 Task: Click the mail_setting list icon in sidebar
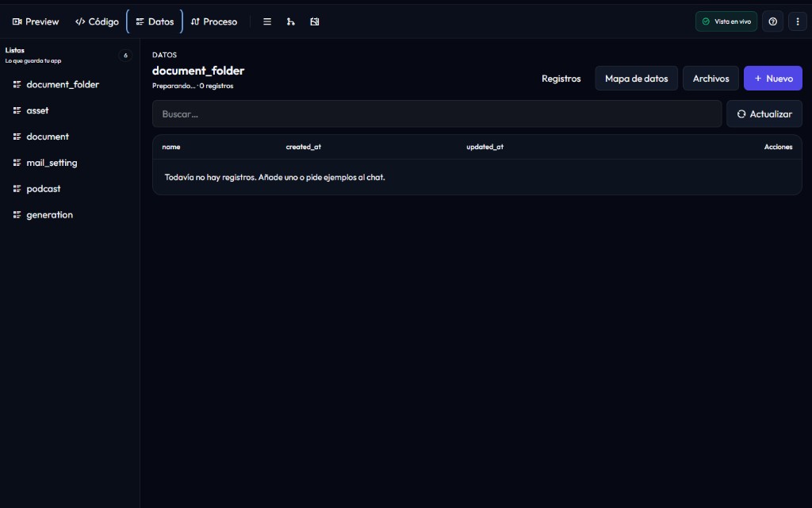click(17, 163)
